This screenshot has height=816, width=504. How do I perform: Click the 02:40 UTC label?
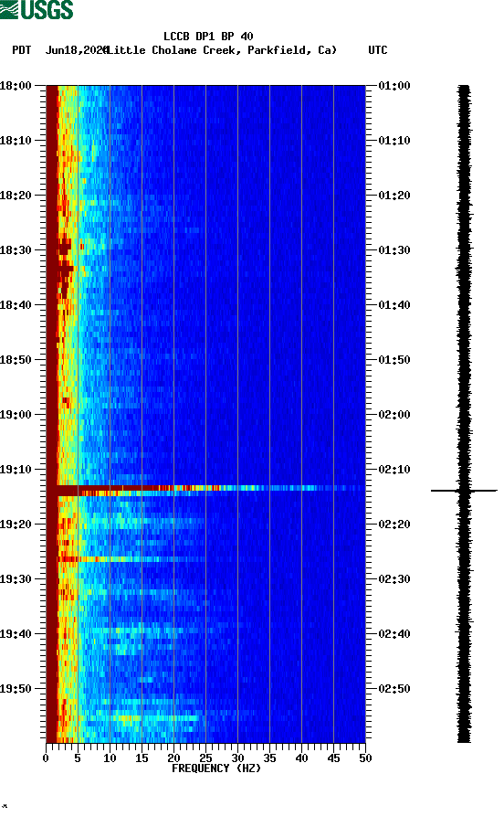pyautogui.click(x=394, y=634)
